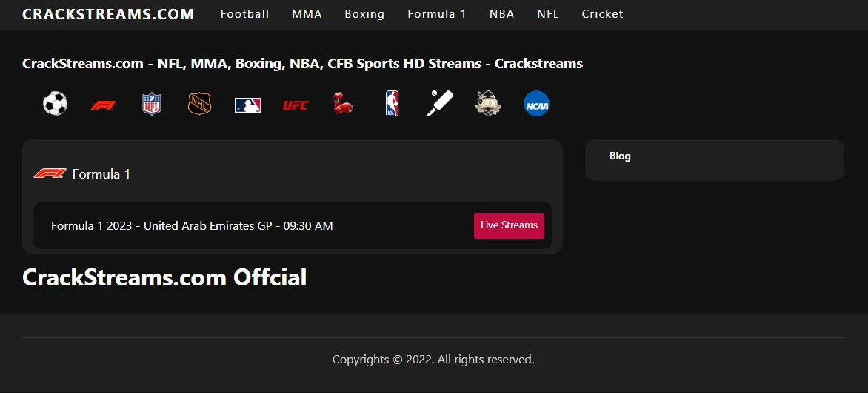868x393 pixels.
Task: Open the Football menu item
Action: (244, 14)
